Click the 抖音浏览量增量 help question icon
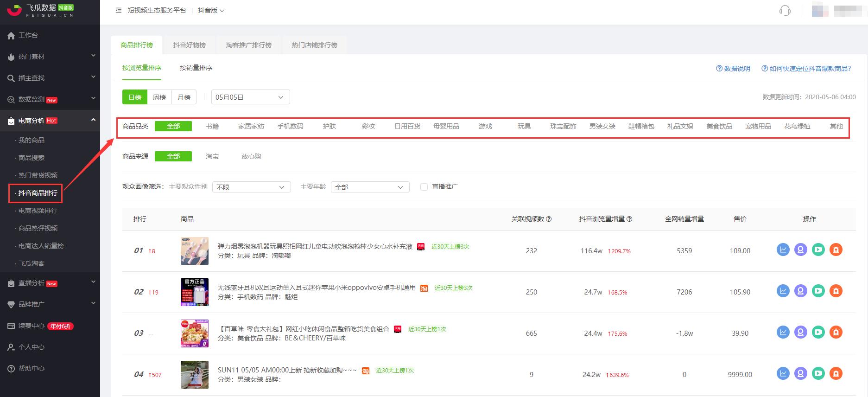 point(629,219)
